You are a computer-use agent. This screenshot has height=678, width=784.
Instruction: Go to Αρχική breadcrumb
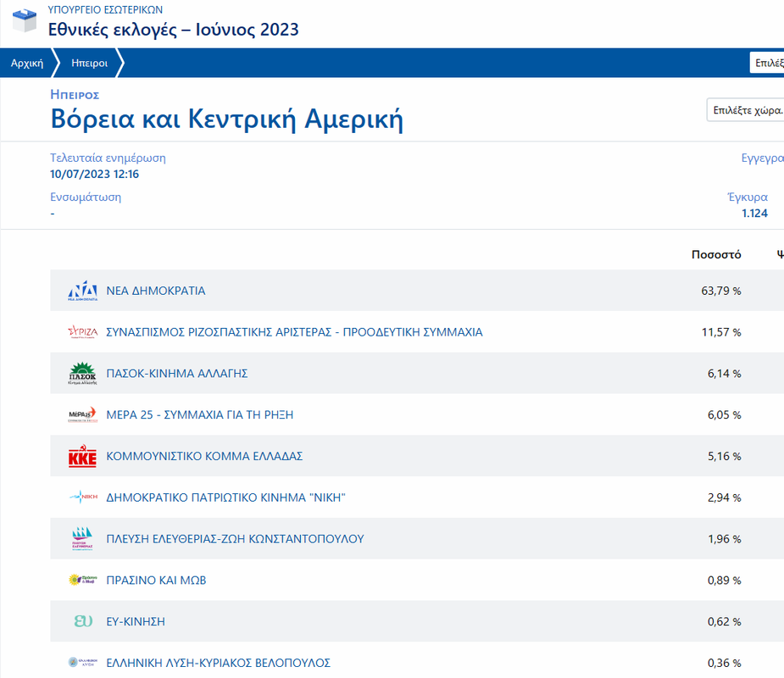[27, 63]
